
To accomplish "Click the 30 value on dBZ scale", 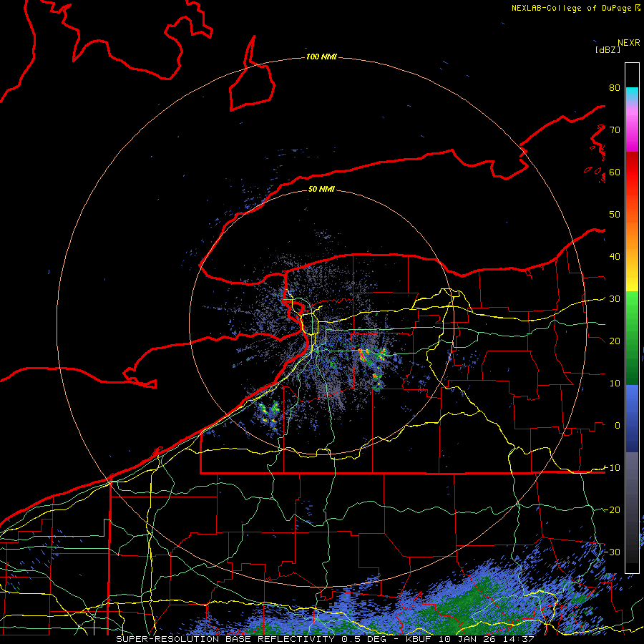I will click(615, 299).
